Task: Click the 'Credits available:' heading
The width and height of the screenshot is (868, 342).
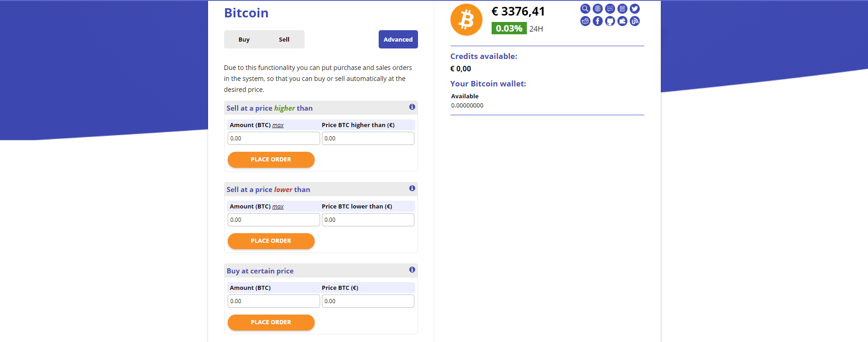Action: 483,56
